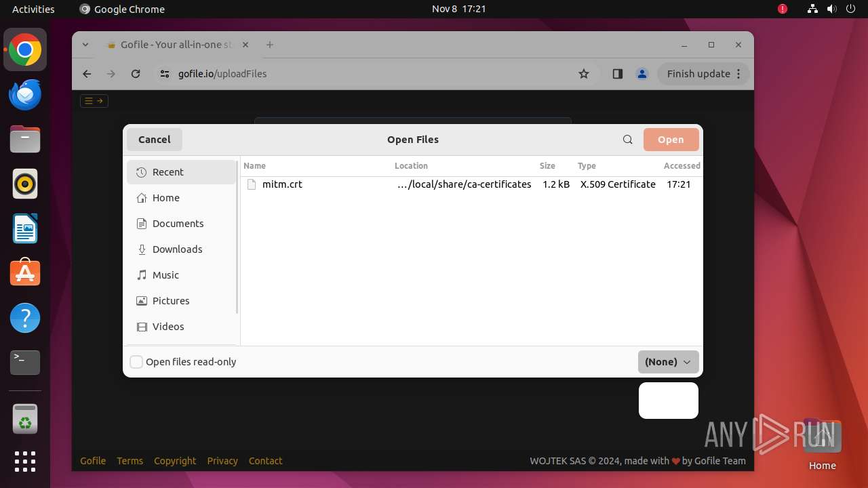Image resolution: width=868 pixels, height=488 pixels.
Task: Open the Privacy footer link
Action: pyautogui.click(x=222, y=461)
